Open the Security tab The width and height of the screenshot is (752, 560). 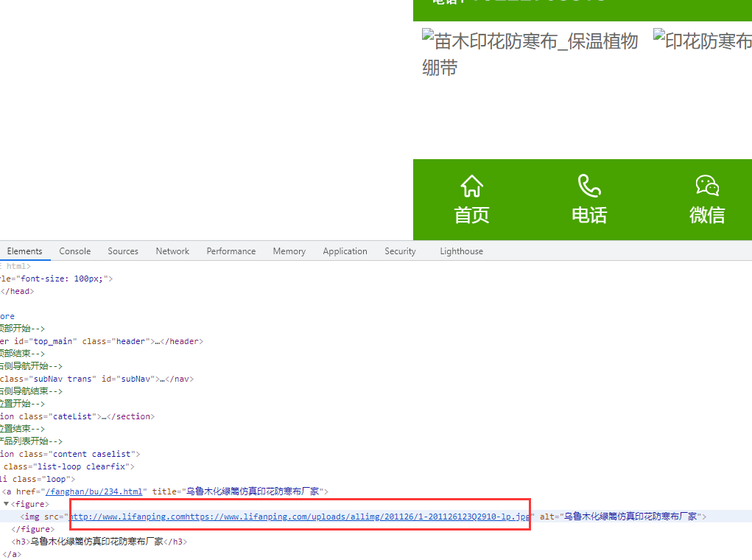coord(400,251)
